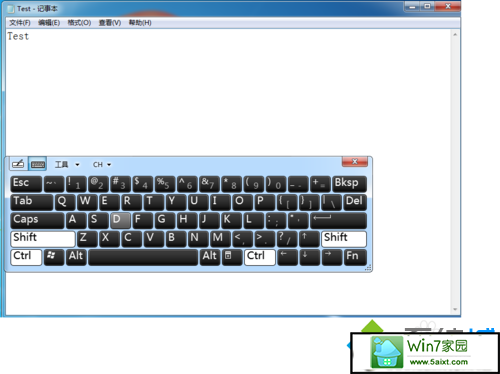Click the right arrow key
Viewport: 500px width, 374px height.
click(x=332, y=257)
